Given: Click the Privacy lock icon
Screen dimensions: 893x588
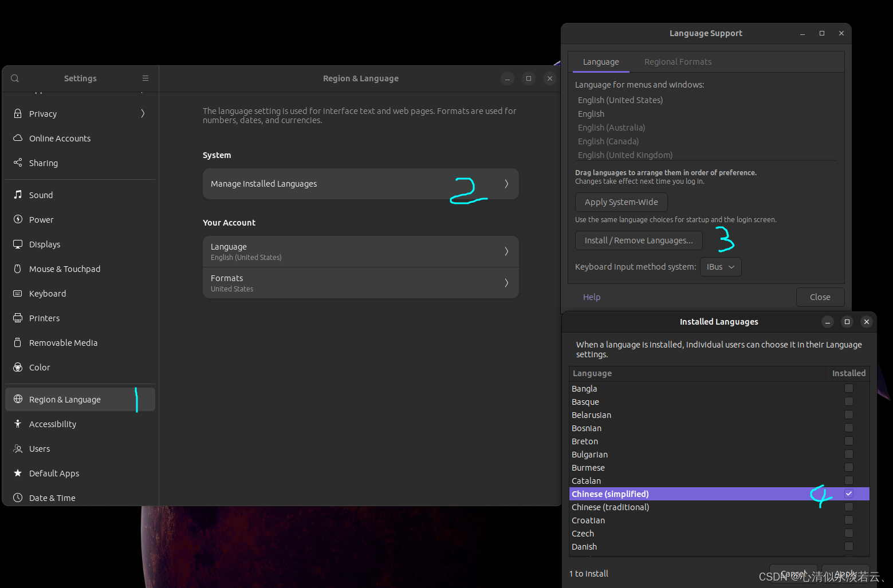Looking at the screenshot, I should [18, 113].
